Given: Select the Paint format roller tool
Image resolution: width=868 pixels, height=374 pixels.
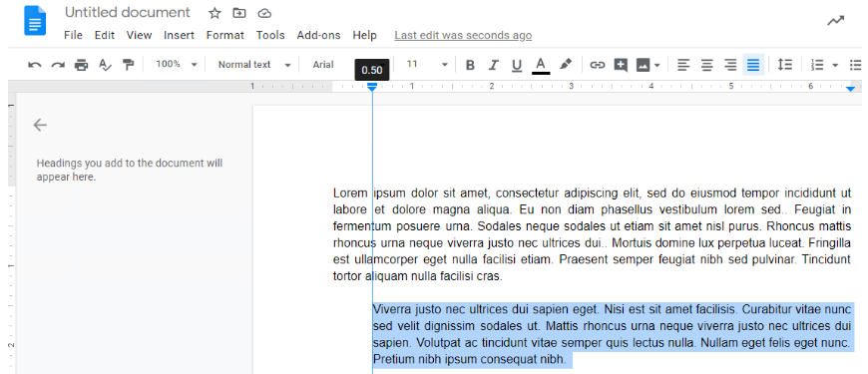Looking at the screenshot, I should 129,65.
